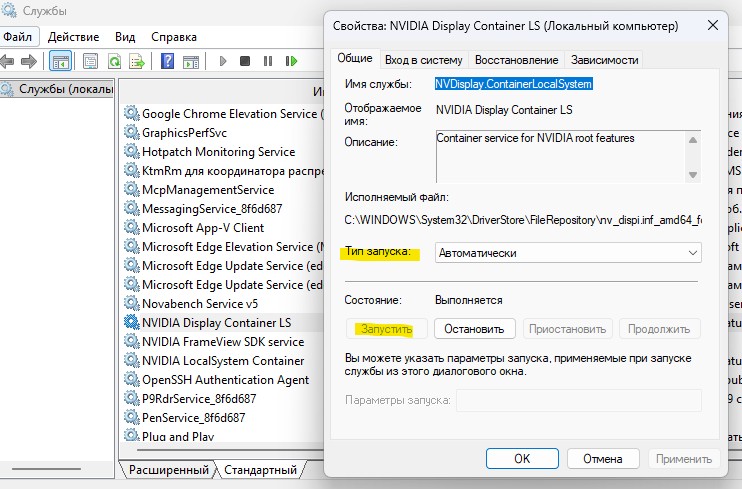Image resolution: width=742 pixels, height=489 pixels.
Task: Switch to Расширенный view tab
Action: 168,470
